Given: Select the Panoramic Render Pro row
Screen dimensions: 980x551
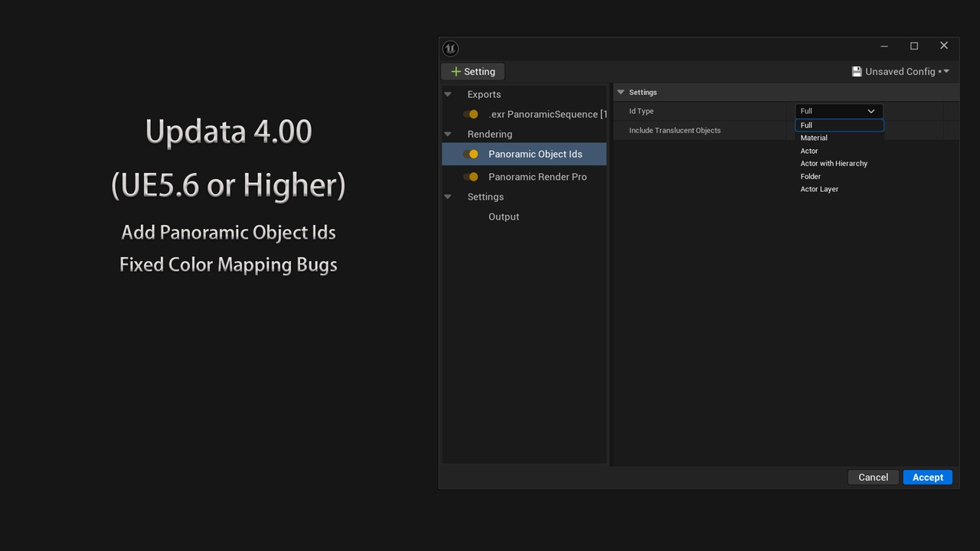Looking at the screenshot, I should click(x=524, y=177).
